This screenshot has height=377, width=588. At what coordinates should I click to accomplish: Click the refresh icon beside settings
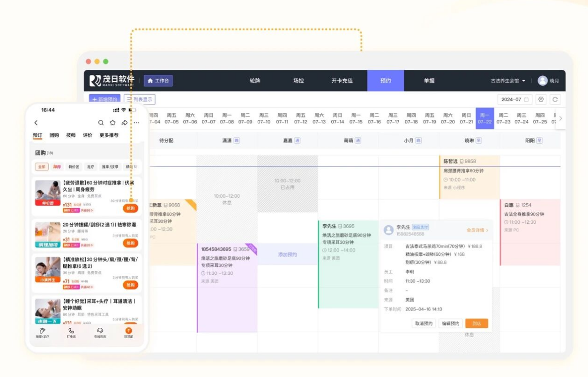point(555,99)
